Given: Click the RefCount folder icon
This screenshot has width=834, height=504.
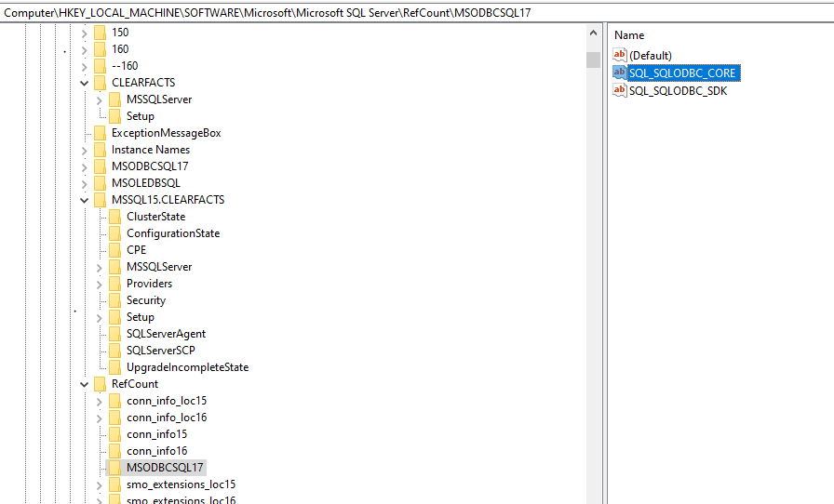Looking at the screenshot, I should [100, 384].
